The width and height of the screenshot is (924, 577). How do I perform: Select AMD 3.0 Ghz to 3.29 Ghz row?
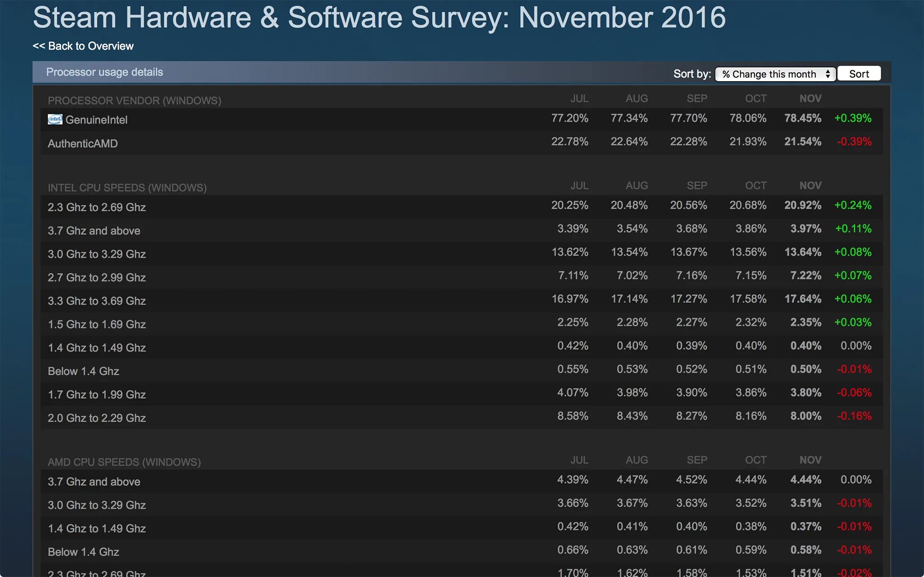[462, 505]
